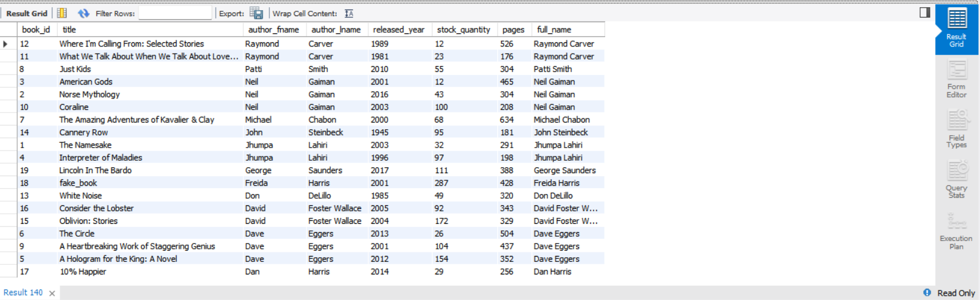Select the 'Norse Mythology' title cell
The width and height of the screenshot is (980, 300).
pyautogui.click(x=150, y=95)
